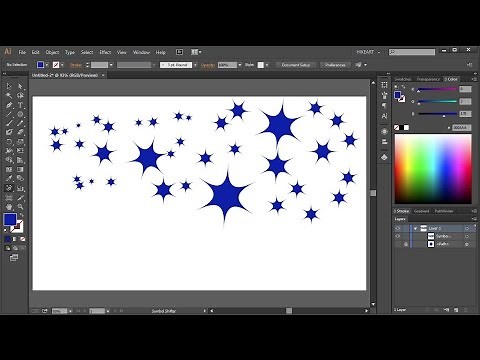Viewport: 480px width, 360px height.
Task: Activate the blue Fill box in toolbox
Action: tap(10, 220)
